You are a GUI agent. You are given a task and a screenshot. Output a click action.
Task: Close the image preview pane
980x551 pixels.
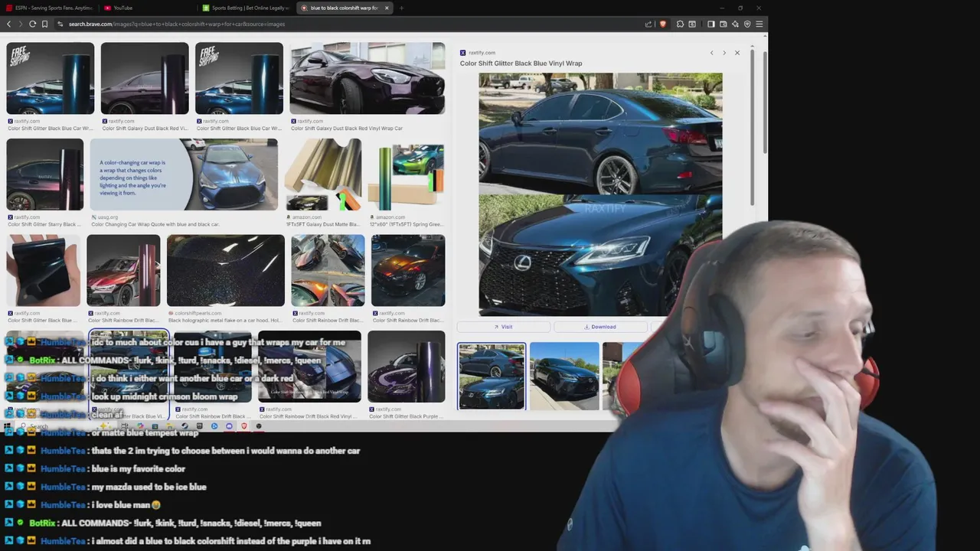click(737, 53)
